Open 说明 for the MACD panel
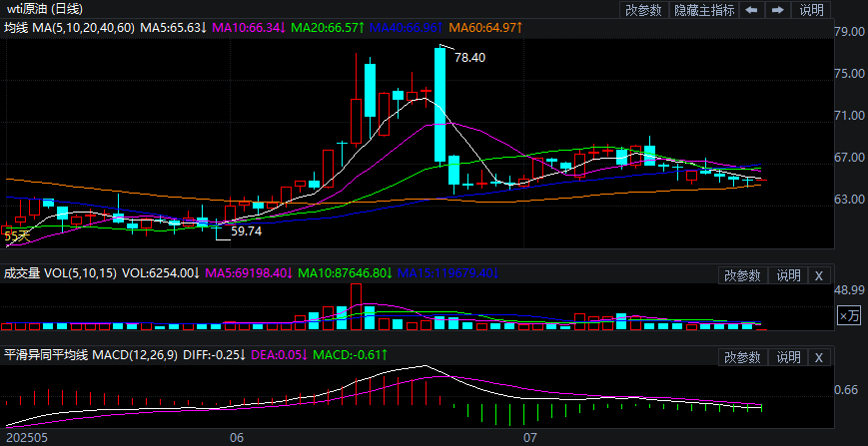The height and width of the screenshot is (446, 868). click(x=788, y=357)
